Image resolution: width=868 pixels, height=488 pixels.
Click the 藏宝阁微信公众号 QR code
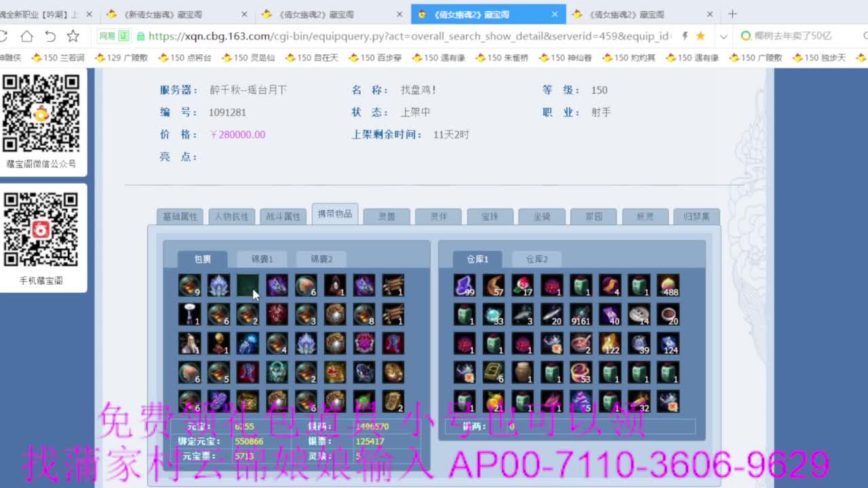pyautogui.click(x=41, y=113)
